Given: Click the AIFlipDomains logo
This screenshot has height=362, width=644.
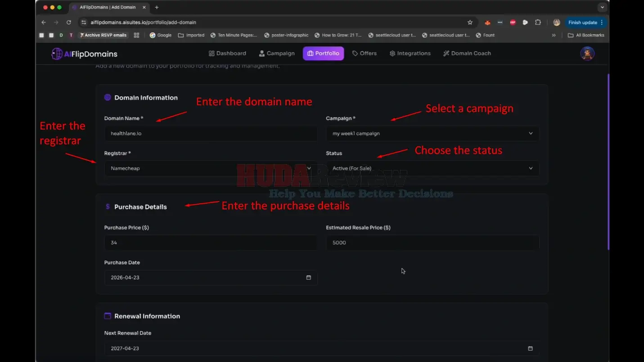Looking at the screenshot, I should 84,54.
